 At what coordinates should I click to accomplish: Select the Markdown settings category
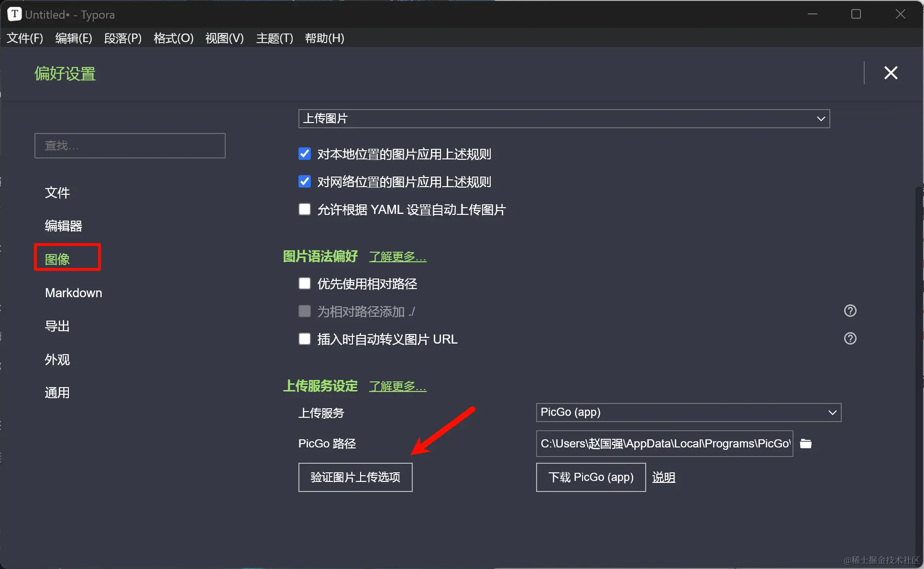click(x=73, y=293)
